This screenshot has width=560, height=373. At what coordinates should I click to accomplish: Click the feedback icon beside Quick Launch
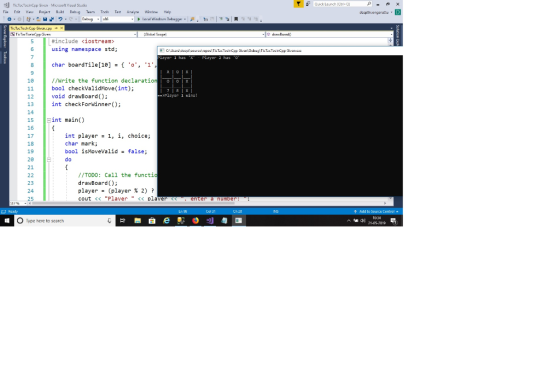[308, 4]
